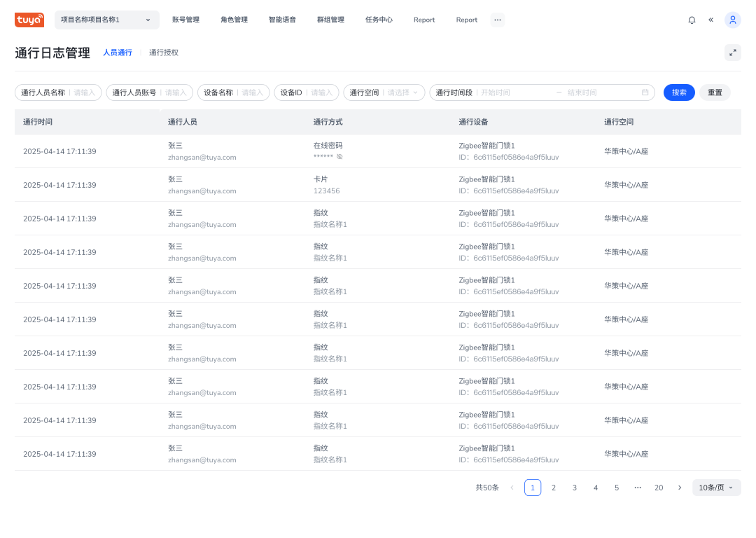
Task: Toggle password visibility on first log row
Action: pyautogui.click(x=340, y=156)
